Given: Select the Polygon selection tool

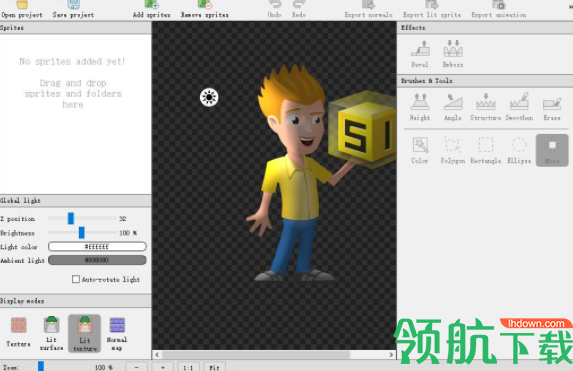Looking at the screenshot, I should click(x=453, y=150).
